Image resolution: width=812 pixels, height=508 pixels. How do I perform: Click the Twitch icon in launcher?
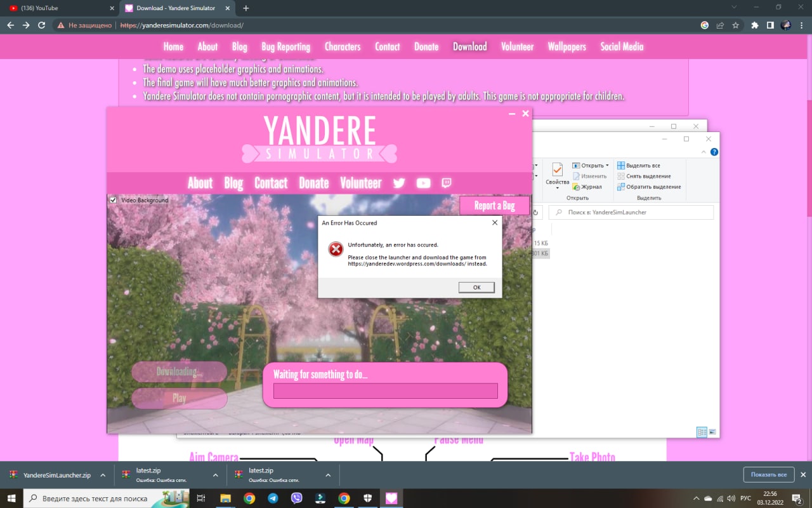pyautogui.click(x=447, y=183)
